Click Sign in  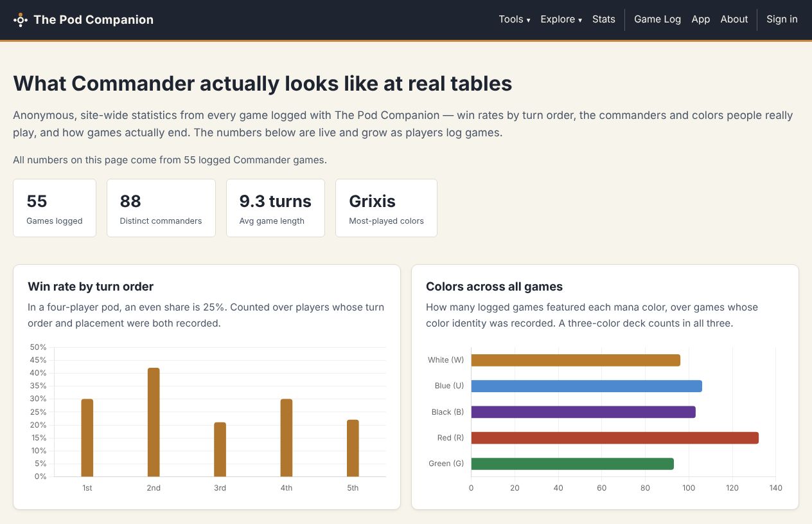[782, 19]
